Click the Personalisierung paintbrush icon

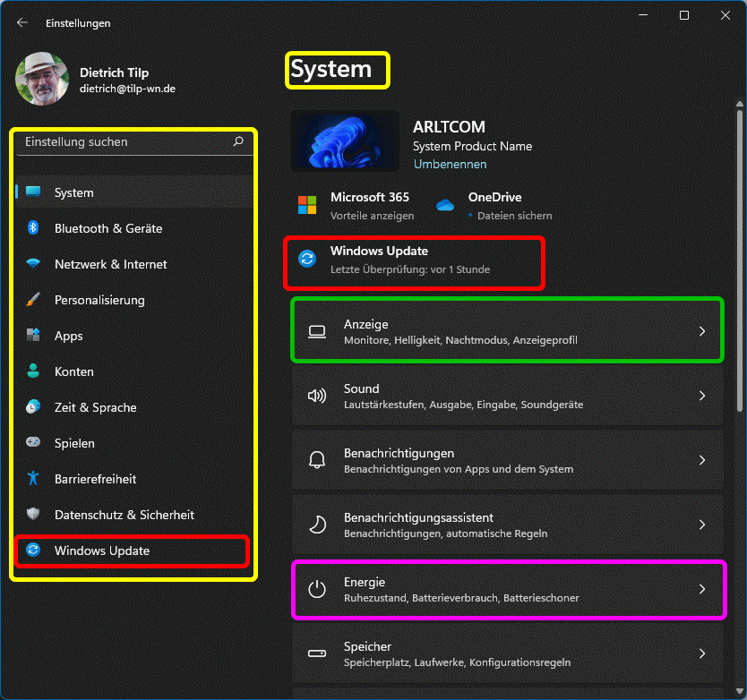tap(33, 300)
